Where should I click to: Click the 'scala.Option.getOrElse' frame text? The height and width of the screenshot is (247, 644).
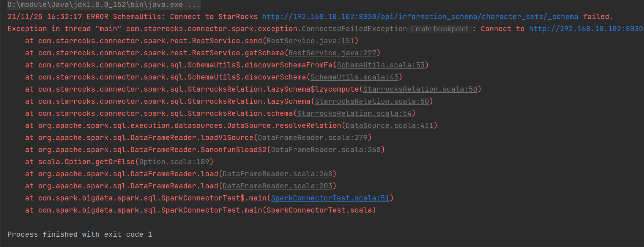pyautogui.click(x=86, y=162)
